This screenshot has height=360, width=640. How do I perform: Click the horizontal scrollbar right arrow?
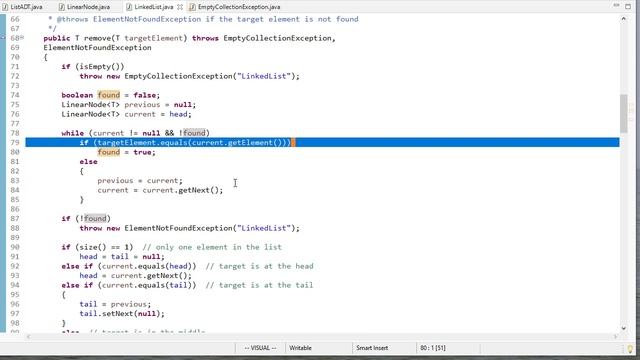pos(616,337)
